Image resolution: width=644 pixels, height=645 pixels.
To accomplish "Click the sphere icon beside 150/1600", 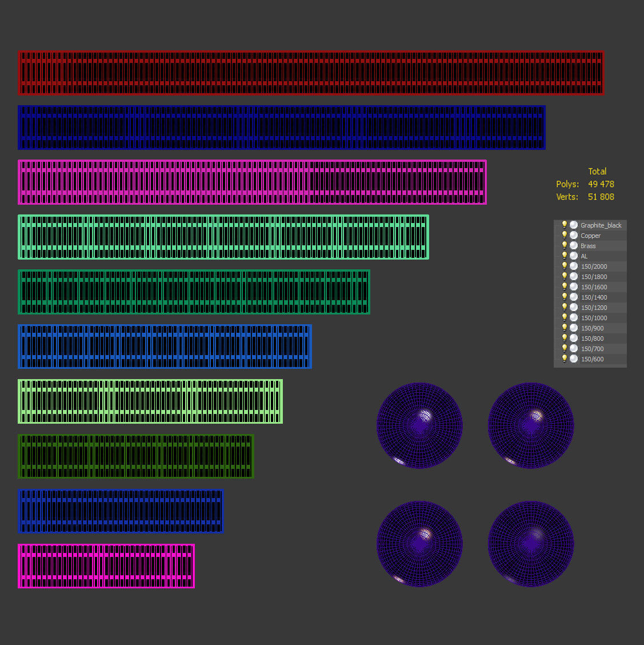I will [574, 286].
